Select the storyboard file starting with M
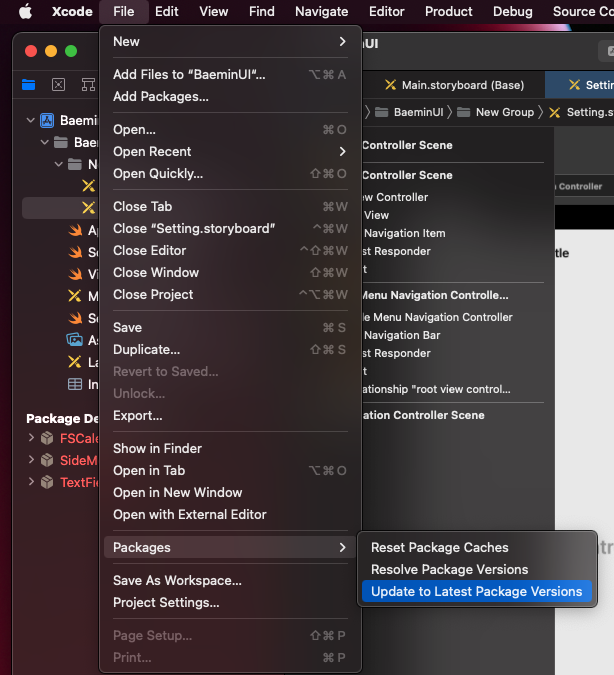The height and width of the screenshot is (675, 614). [74, 296]
